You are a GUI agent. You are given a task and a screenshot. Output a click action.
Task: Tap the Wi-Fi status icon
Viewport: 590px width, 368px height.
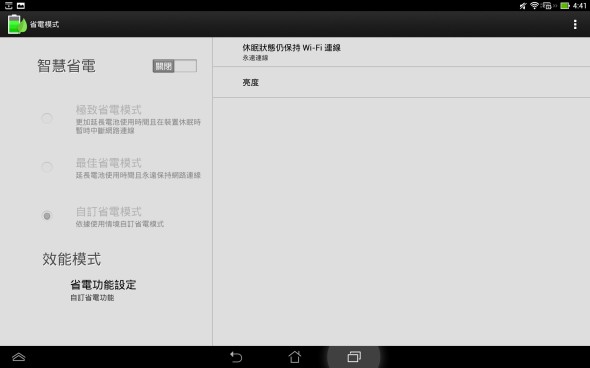(534, 5)
